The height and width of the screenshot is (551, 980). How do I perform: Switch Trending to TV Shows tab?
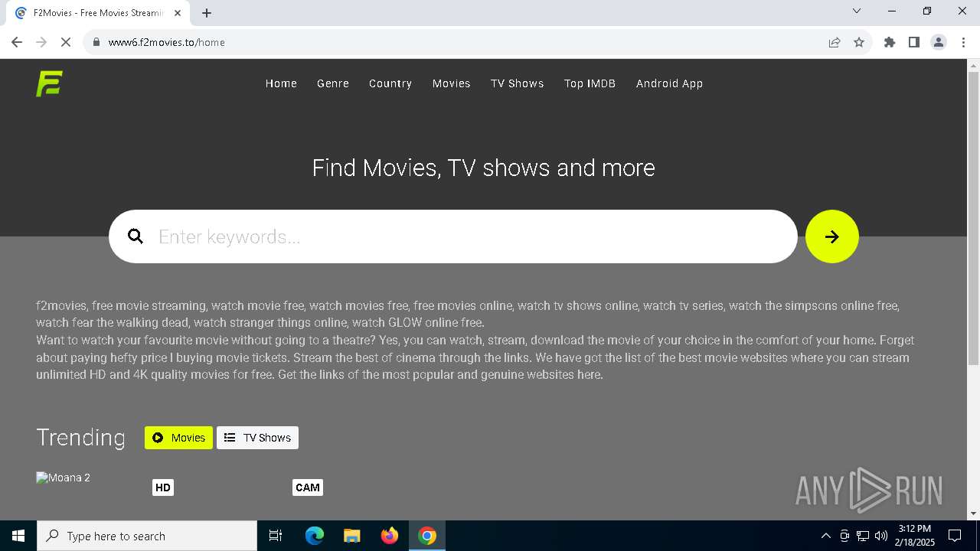coord(257,438)
